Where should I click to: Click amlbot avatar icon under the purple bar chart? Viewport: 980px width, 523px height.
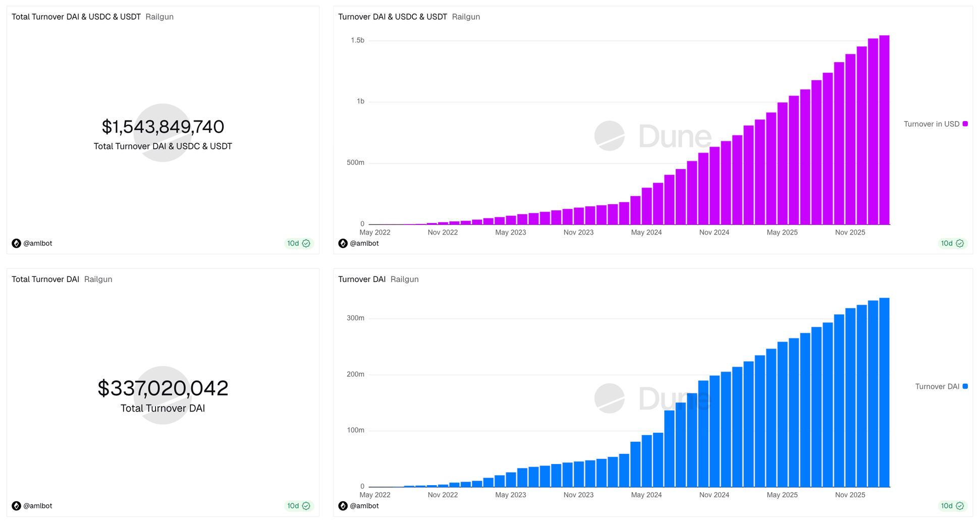pyautogui.click(x=343, y=244)
